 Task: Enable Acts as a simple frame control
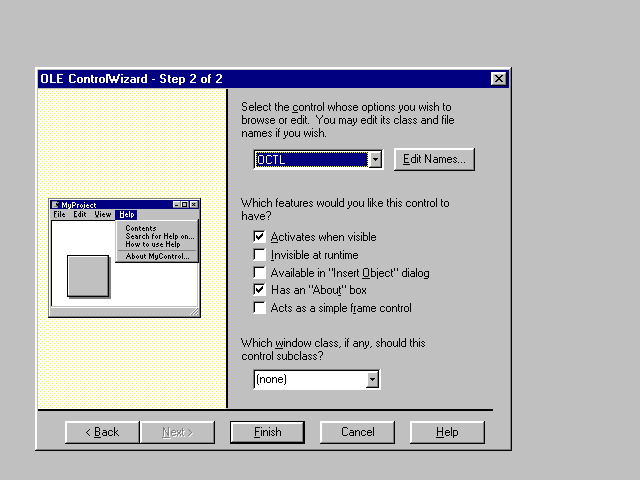[260, 308]
